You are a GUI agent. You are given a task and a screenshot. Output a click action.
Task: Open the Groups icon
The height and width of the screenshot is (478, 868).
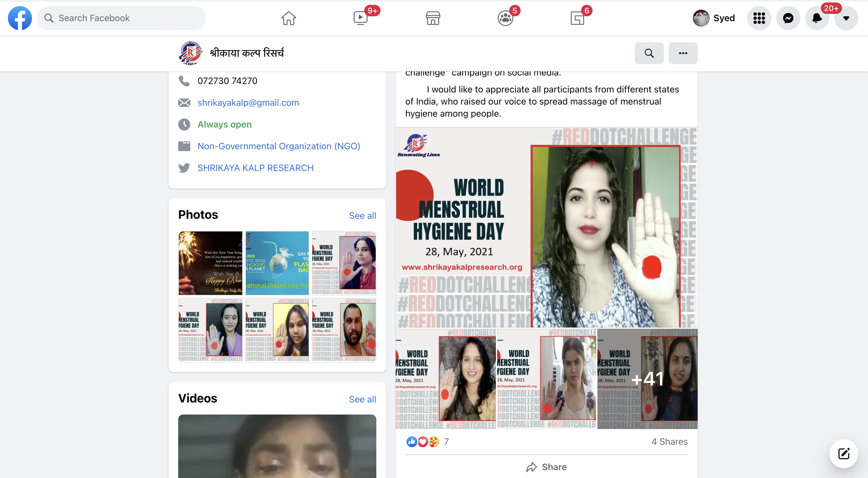(505, 18)
